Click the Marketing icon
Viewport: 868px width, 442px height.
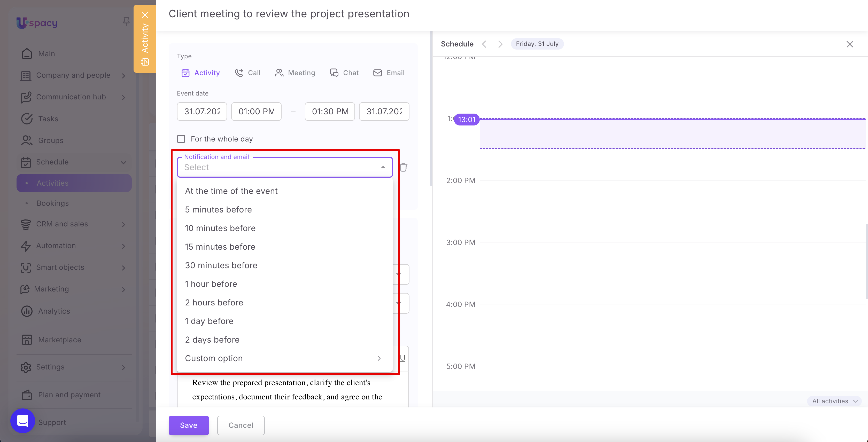click(25, 289)
